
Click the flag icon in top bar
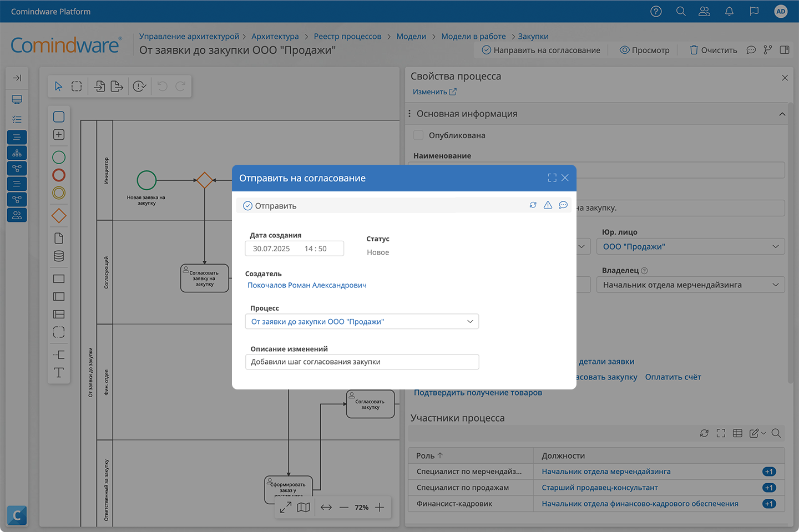(x=754, y=11)
